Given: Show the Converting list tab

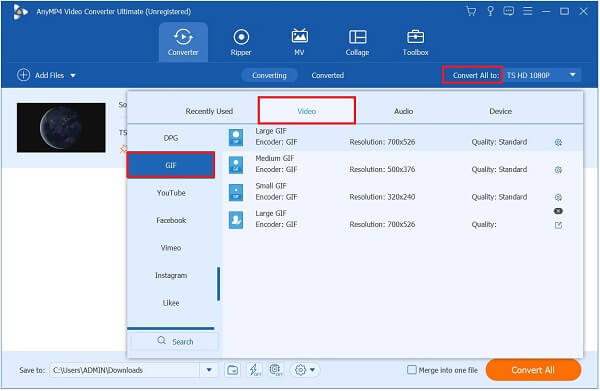Looking at the screenshot, I should pos(269,75).
